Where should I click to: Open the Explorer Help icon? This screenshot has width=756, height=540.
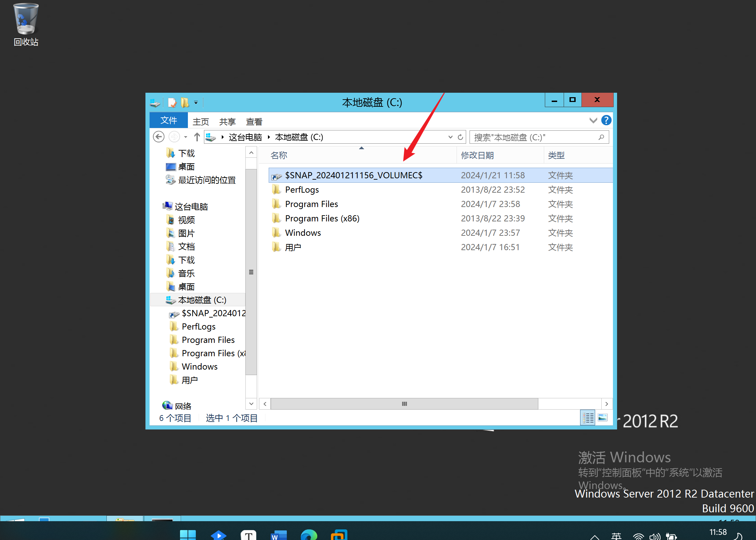[x=606, y=120]
